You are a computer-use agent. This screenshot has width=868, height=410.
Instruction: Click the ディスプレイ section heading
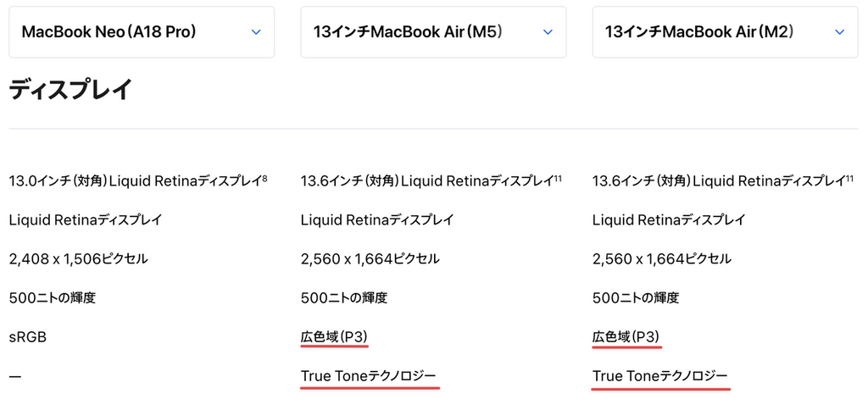70,90
